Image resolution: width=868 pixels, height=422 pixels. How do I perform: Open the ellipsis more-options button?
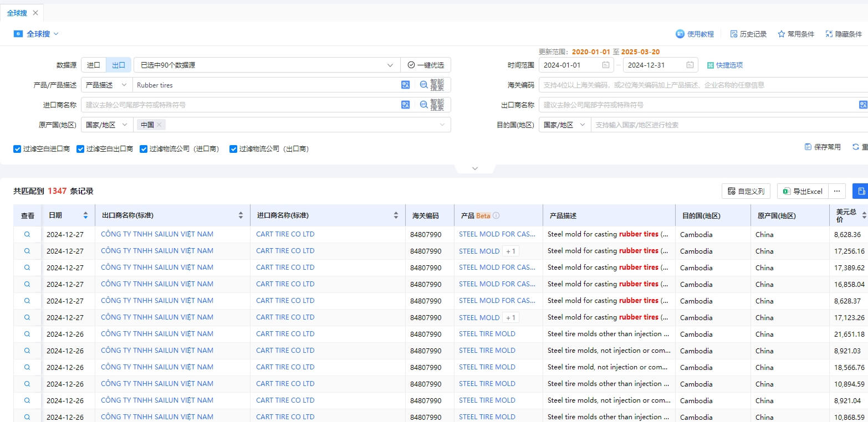tap(837, 191)
